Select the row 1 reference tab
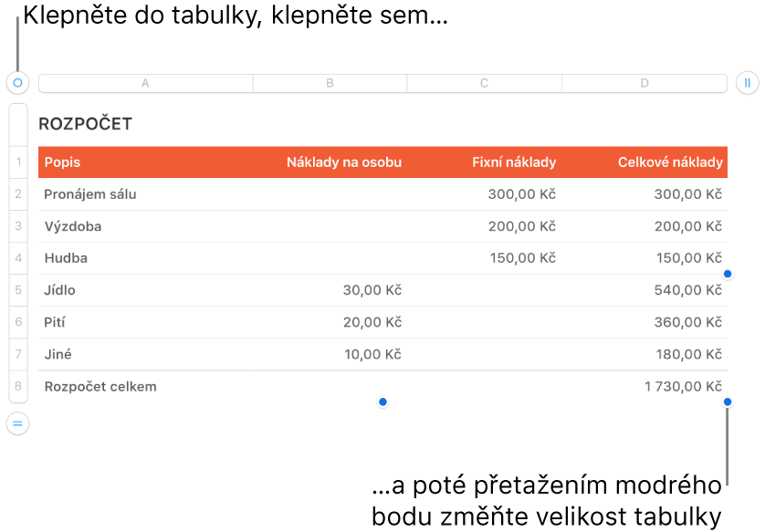 pos(18,162)
